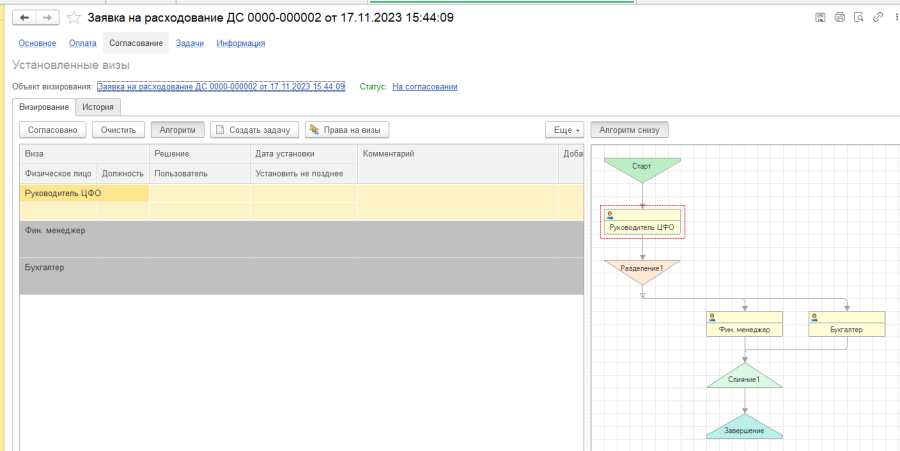The image size is (900, 451).
Task: Open the Задачи section
Action: pyautogui.click(x=190, y=43)
